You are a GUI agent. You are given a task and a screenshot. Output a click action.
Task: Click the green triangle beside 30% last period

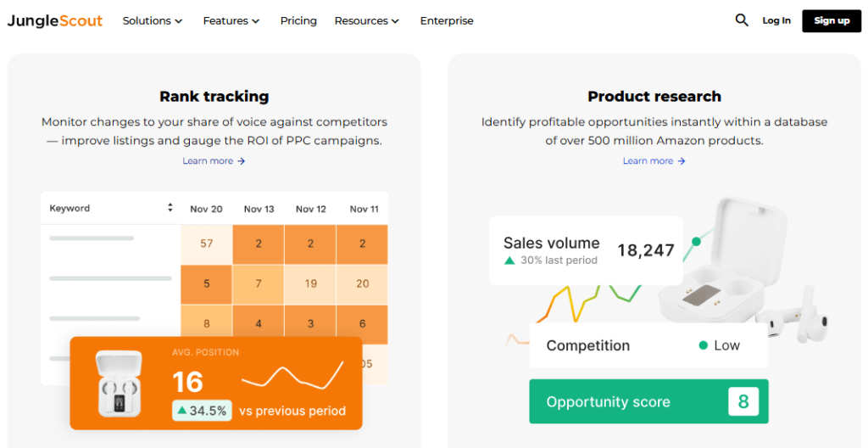click(x=509, y=260)
